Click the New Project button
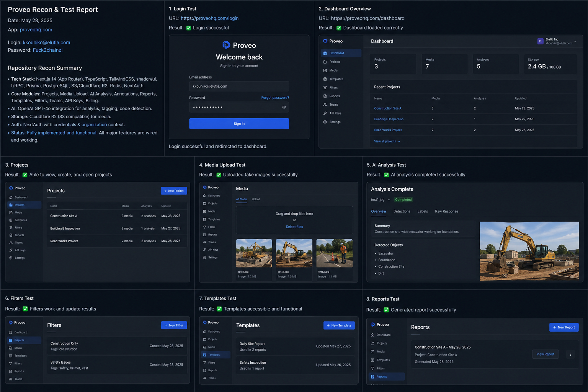 point(174,191)
